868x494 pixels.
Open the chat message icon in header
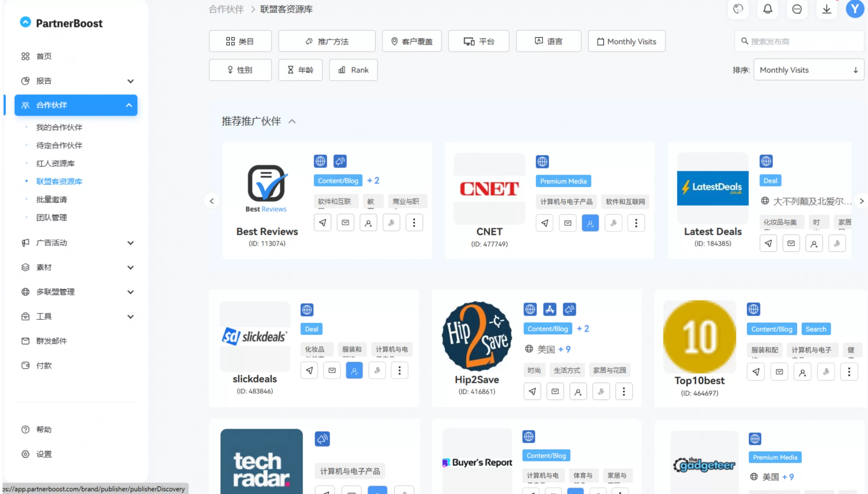(x=796, y=9)
